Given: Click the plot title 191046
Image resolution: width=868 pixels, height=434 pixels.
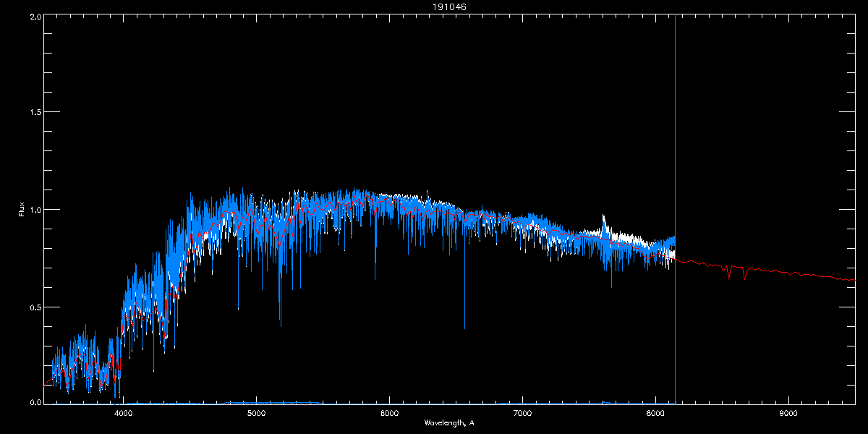Looking at the screenshot, I should (433, 7).
